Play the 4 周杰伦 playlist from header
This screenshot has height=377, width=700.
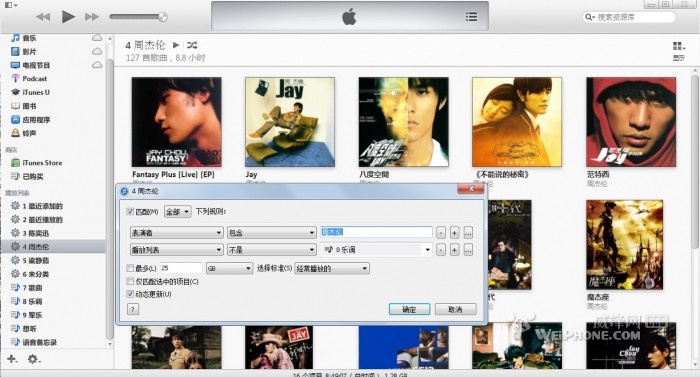176,45
